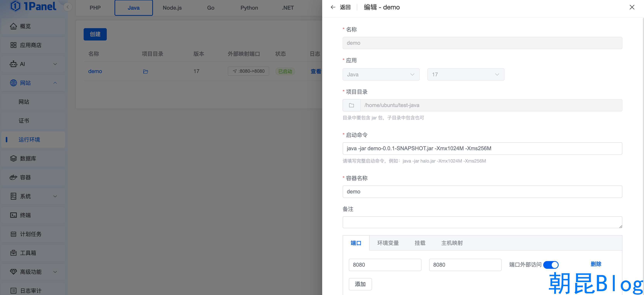644x295 pixels.
Task: Click the 工具箱 briefcase icon
Action: click(x=13, y=253)
